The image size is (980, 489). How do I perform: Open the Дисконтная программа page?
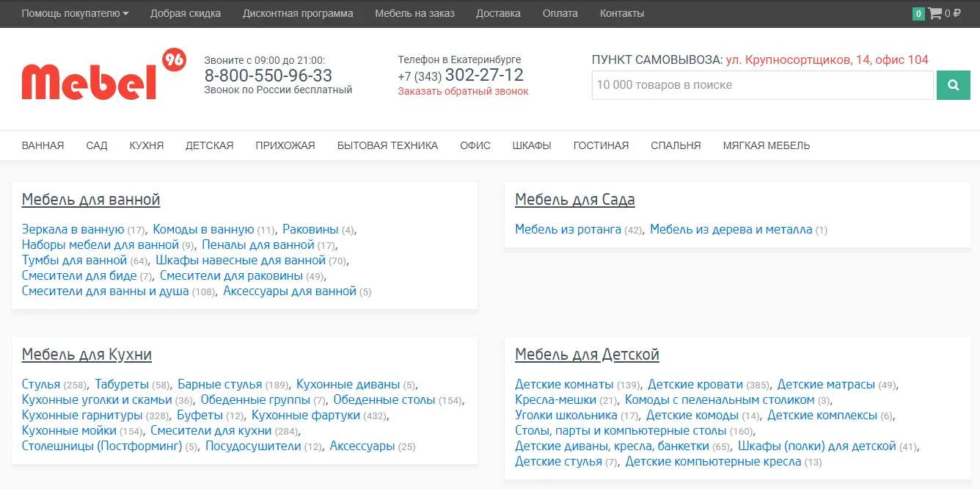click(x=297, y=13)
